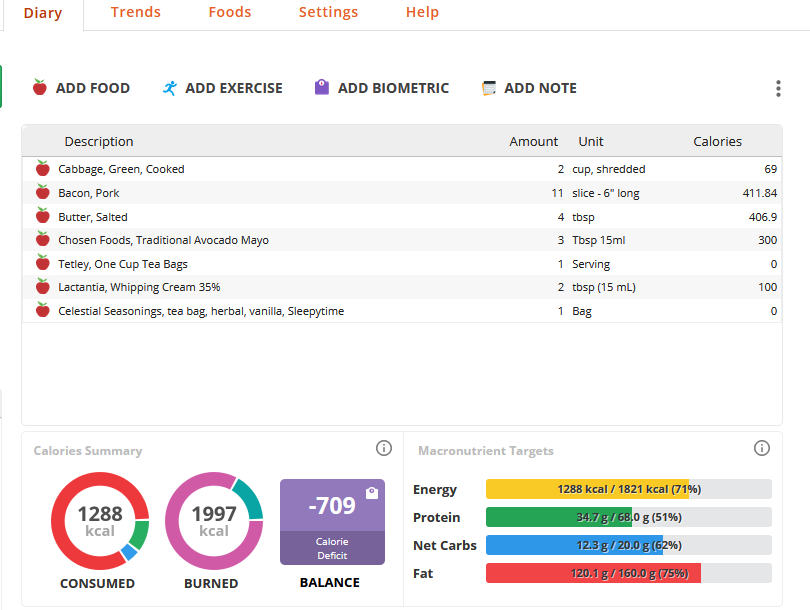Select Tetley, One Cup Tea Bags
Viewport: 810px width, 610px height.
(402, 263)
